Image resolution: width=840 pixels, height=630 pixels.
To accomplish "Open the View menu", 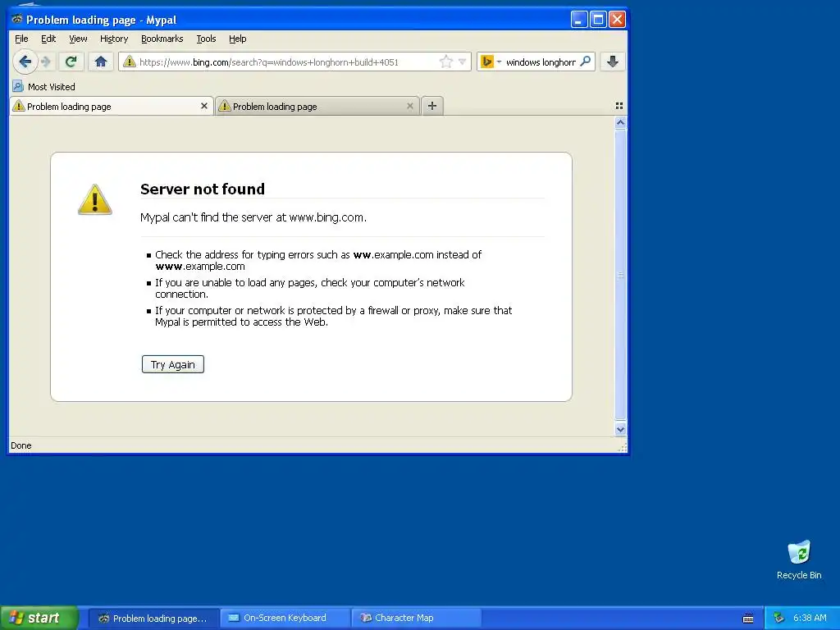I will 78,39.
